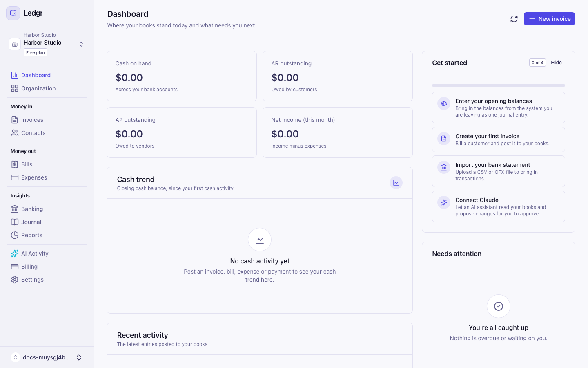This screenshot has height=368, width=588.
Task: Click the document icon beside Create your first invoice
Action: 444,139
